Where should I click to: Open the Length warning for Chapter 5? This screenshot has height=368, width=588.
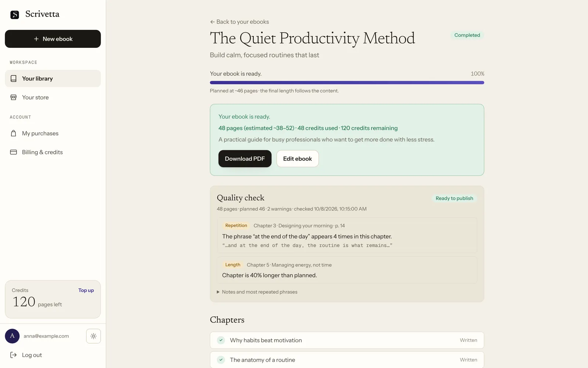coord(347,270)
